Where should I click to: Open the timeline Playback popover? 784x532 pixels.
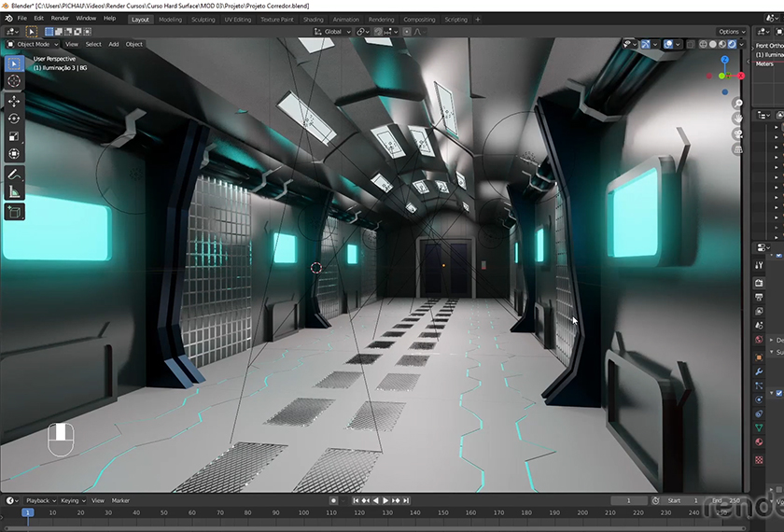pos(40,500)
